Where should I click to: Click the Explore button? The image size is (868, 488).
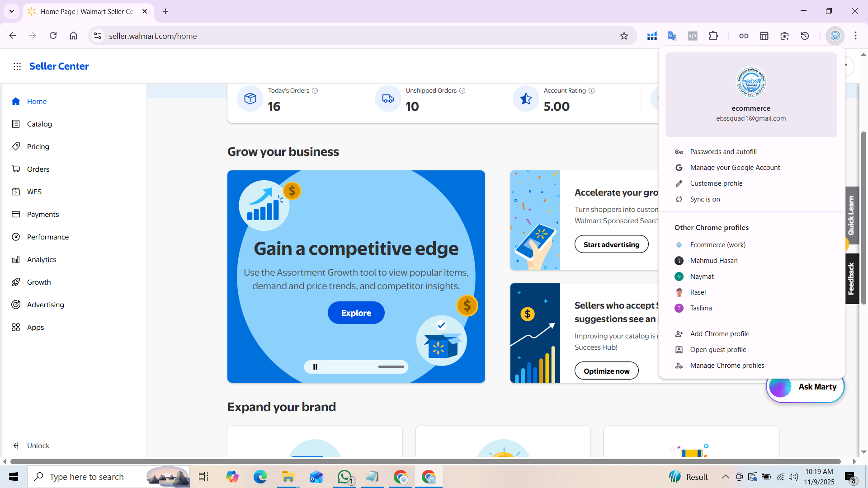[x=356, y=313]
